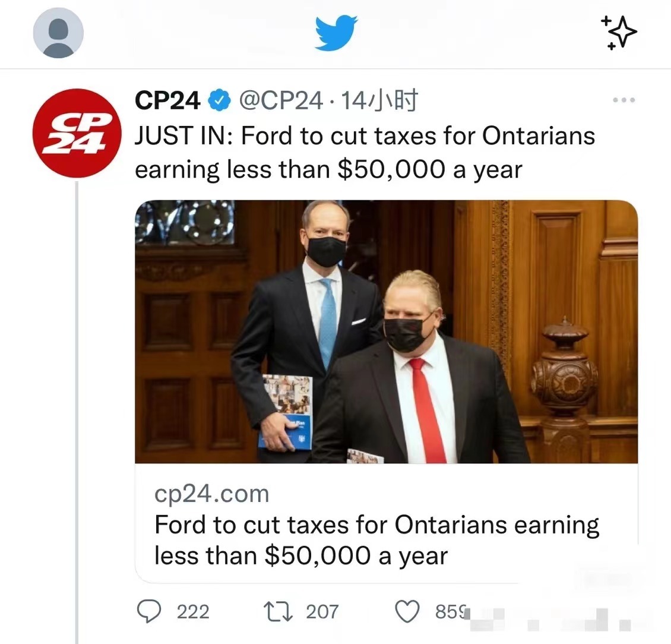Open link card headline about Ford tax cut
671x644 pixels.
tap(376, 540)
